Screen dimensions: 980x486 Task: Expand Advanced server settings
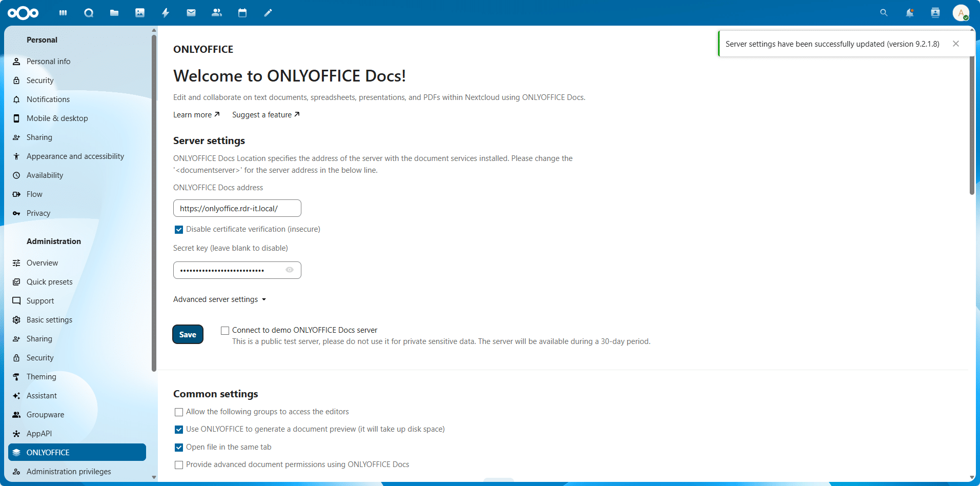[219, 299]
